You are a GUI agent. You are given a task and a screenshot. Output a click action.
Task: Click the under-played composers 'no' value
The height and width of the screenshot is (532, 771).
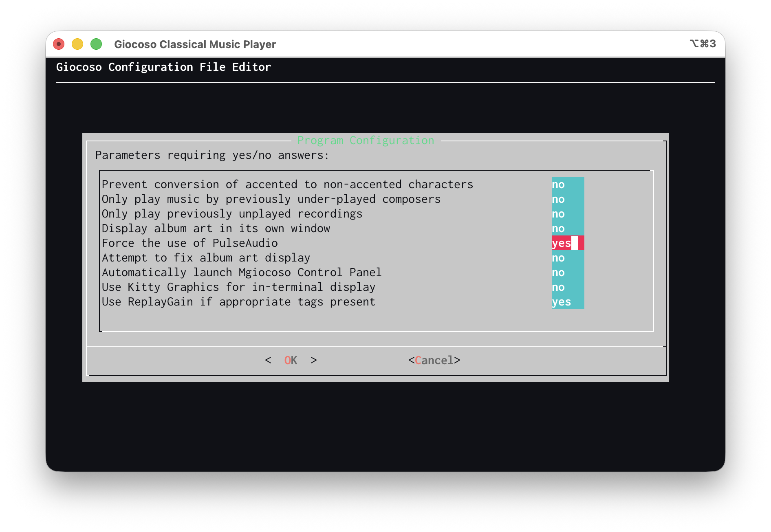[567, 199]
